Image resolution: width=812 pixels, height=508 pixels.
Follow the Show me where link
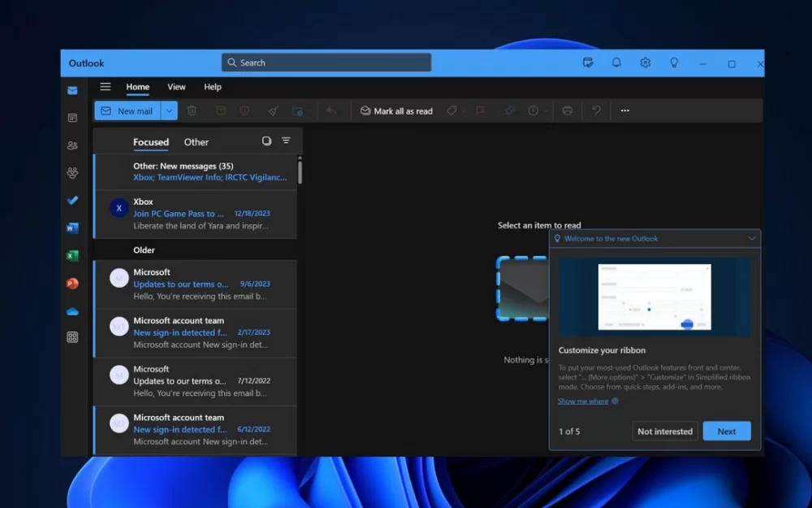582,401
